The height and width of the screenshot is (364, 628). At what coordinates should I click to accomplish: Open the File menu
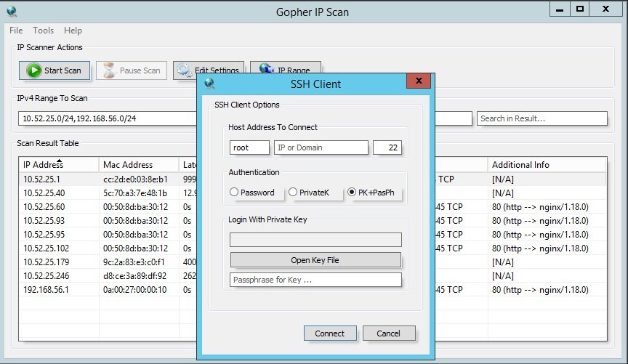point(16,31)
